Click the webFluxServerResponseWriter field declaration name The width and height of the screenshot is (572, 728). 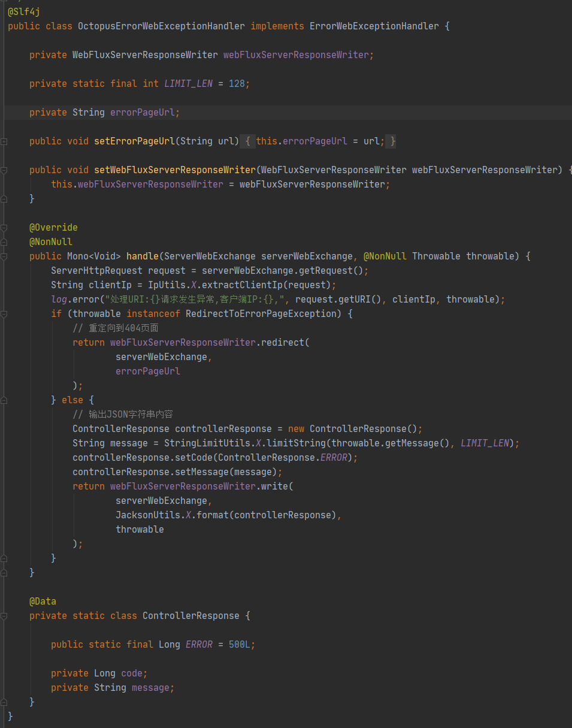point(296,55)
